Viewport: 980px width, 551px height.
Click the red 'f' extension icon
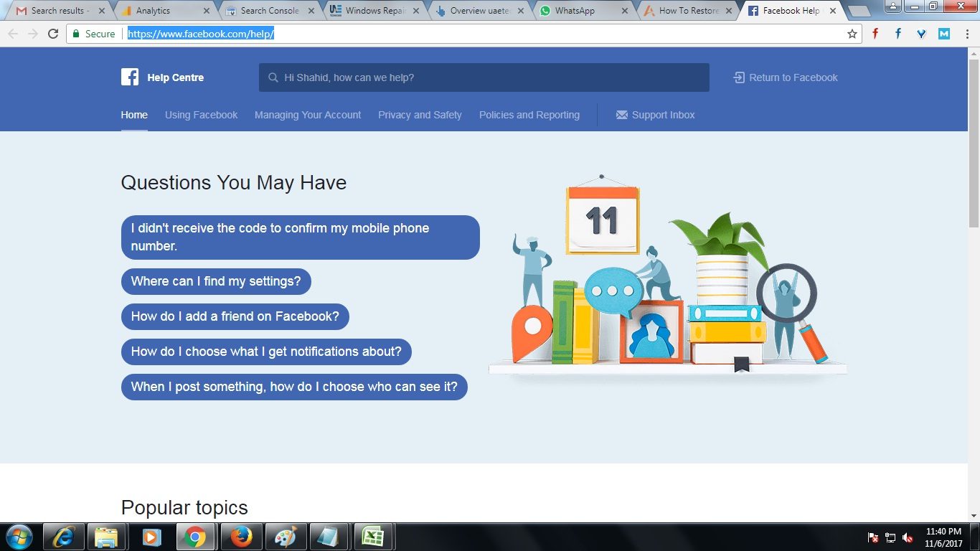point(875,34)
